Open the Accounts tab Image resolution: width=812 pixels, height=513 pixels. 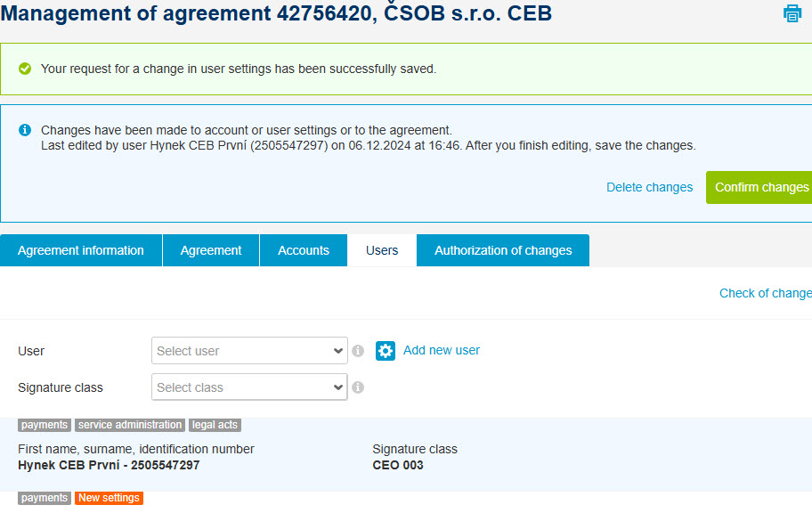point(304,250)
